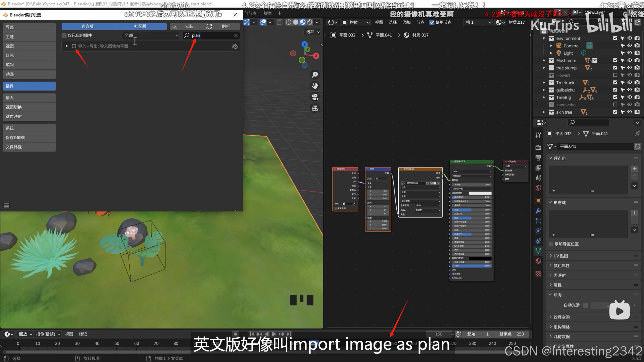Click white 次表面颜色 swatch in BSDF node
Viewport: 644px width, 362px height.
coord(480,193)
